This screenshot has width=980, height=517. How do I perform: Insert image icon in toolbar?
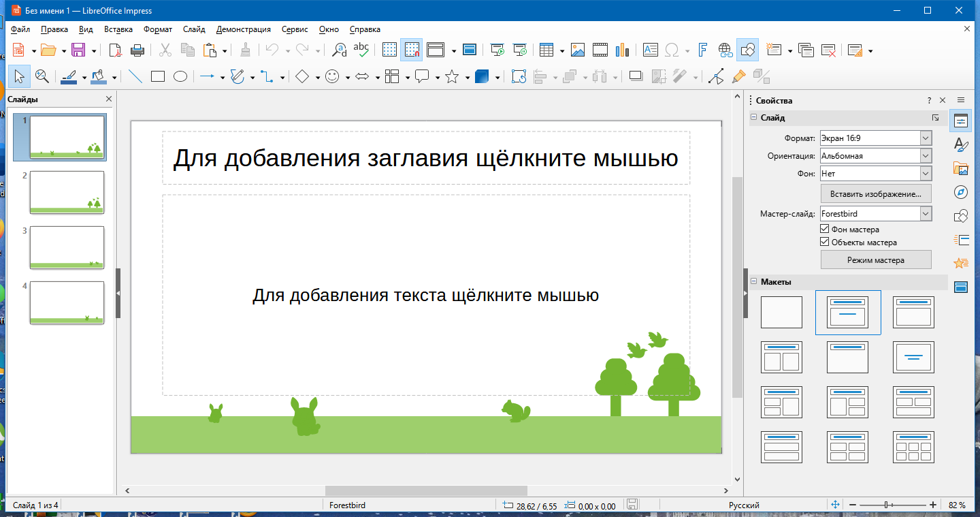point(578,50)
